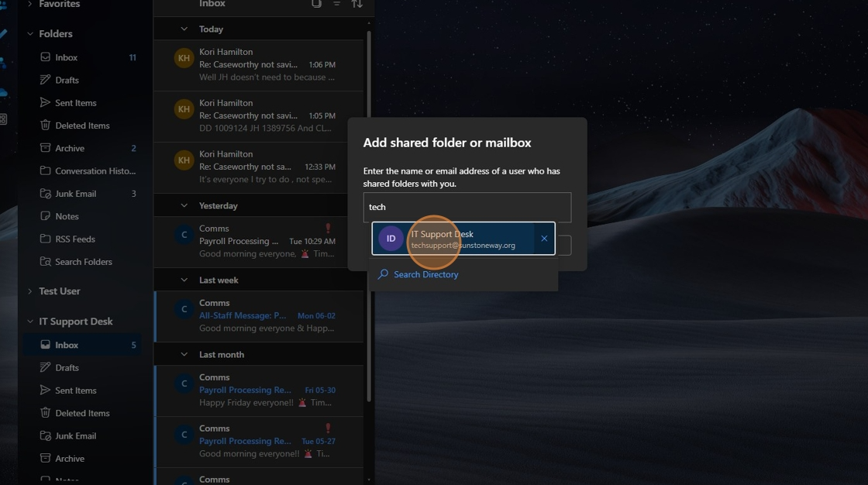The image size is (868, 485).
Task: Open Junk Email under Folders
Action: coord(82,194)
